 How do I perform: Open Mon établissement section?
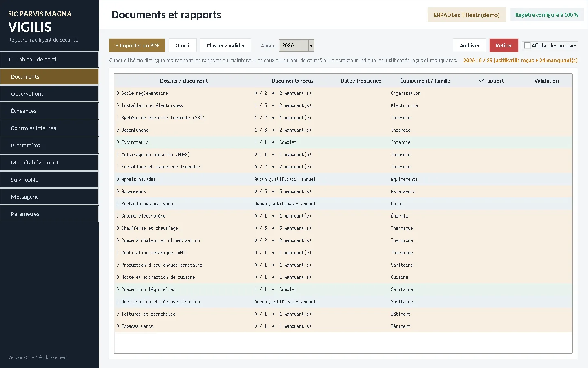tap(49, 162)
